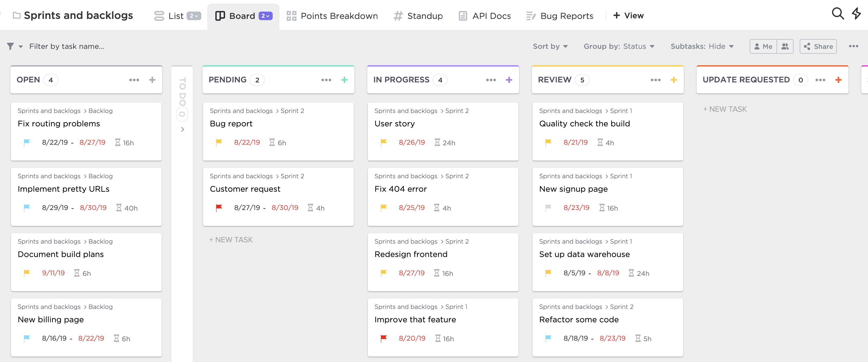Click blue flag on Fix routing problems

(27, 142)
